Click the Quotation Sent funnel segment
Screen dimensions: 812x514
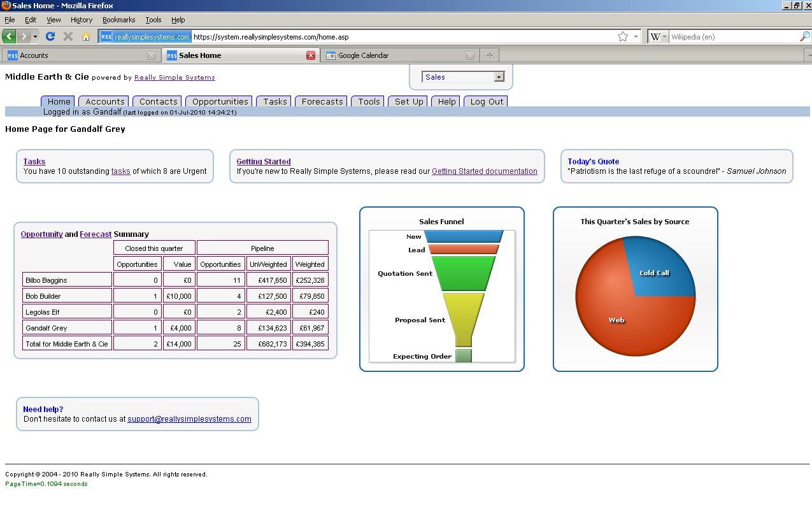tap(464, 273)
